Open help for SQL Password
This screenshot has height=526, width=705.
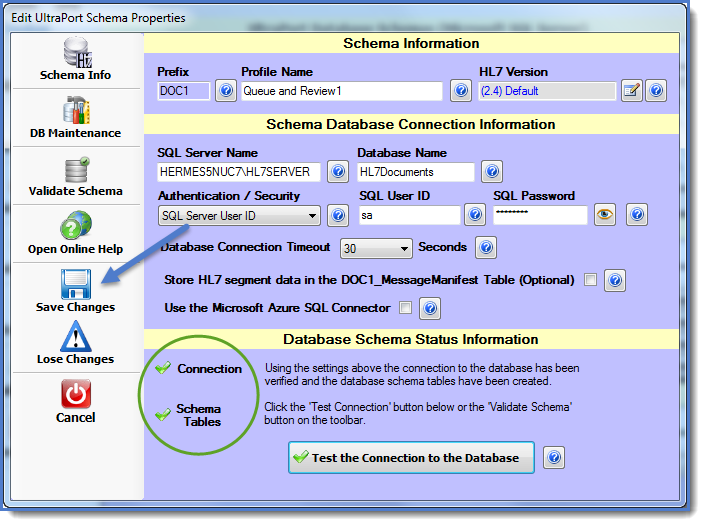point(637,214)
